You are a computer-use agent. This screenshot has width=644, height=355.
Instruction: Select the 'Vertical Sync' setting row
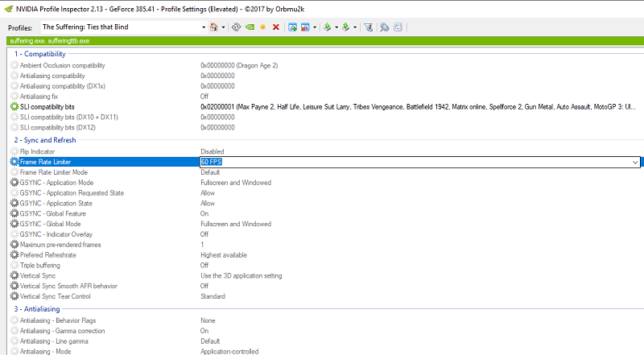pyautogui.click(x=38, y=275)
